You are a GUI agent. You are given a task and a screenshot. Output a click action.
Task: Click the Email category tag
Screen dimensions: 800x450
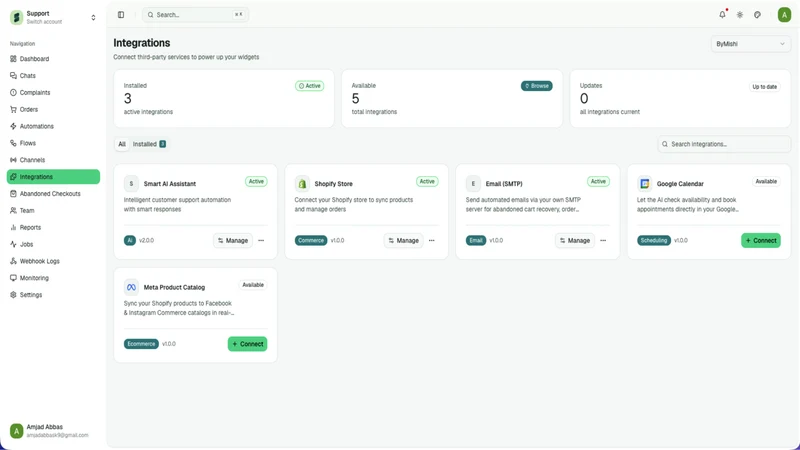(476, 240)
